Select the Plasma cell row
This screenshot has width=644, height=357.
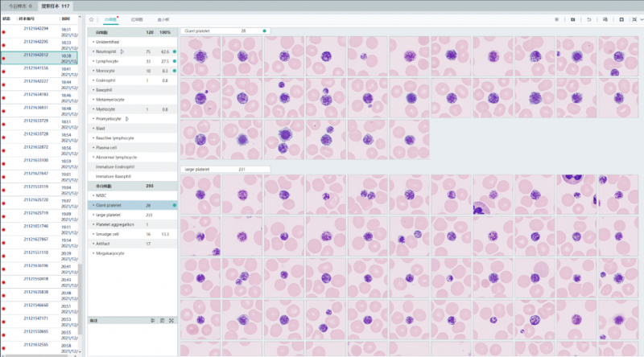pyautogui.click(x=132, y=147)
